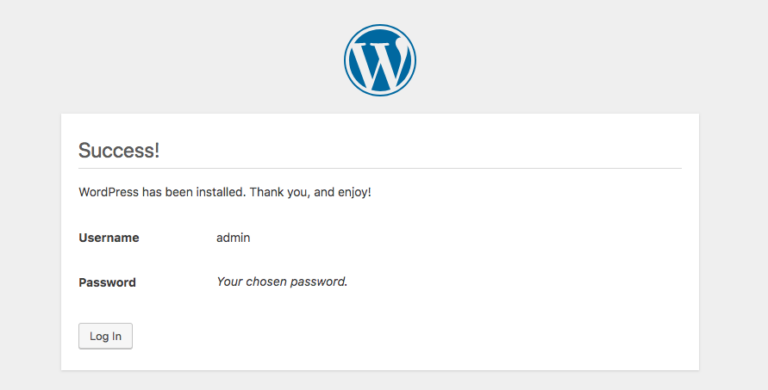Click the italic 'Your chosen password.' text
Image resolution: width=768 pixels, height=390 pixels.
pos(282,282)
